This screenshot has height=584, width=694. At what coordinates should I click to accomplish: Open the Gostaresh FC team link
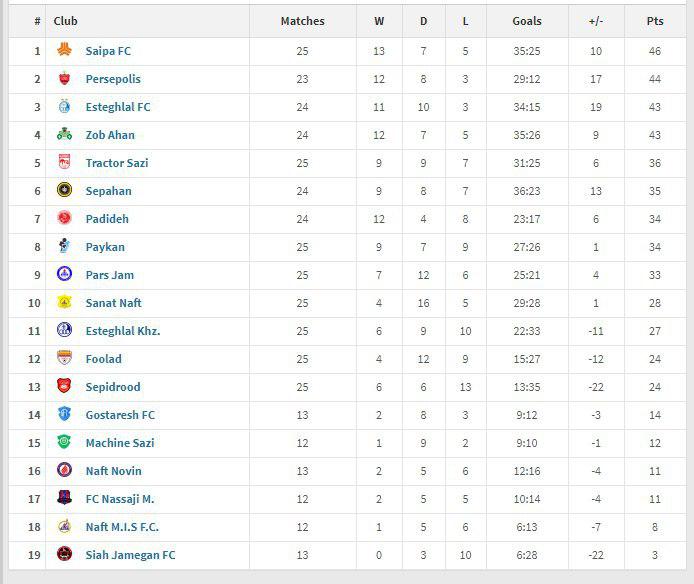pyautogui.click(x=120, y=415)
